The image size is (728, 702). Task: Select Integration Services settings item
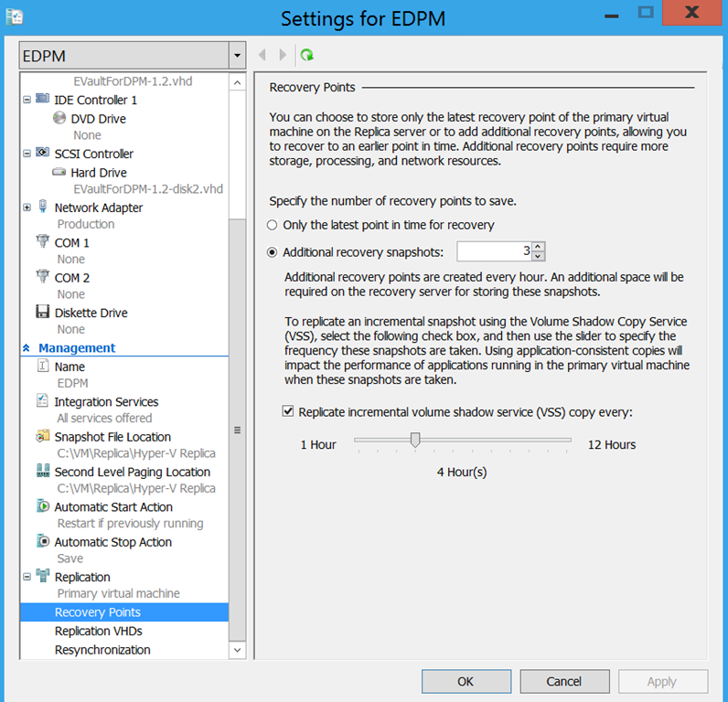click(x=106, y=402)
